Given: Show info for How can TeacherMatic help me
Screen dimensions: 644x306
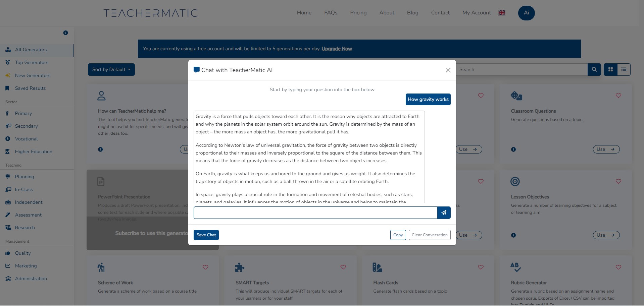Looking at the screenshot, I should [100, 149].
